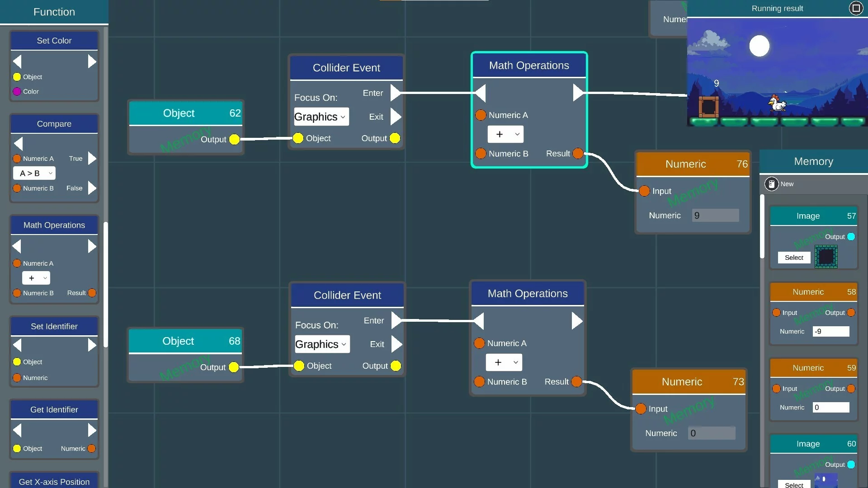Click the Enter arrow of the bottom Collider Event
868x488 pixels.
point(396,320)
